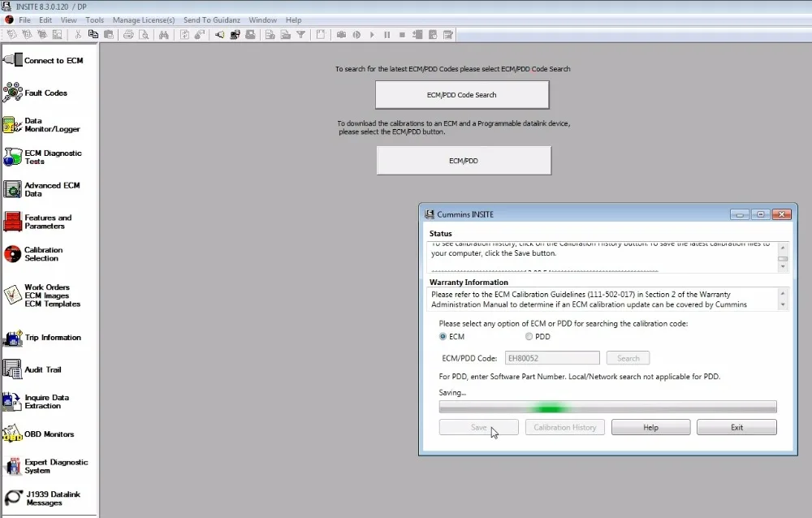This screenshot has height=518, width=812.
Task: Click the Pause toolbar button
Action: pos(387,35)
